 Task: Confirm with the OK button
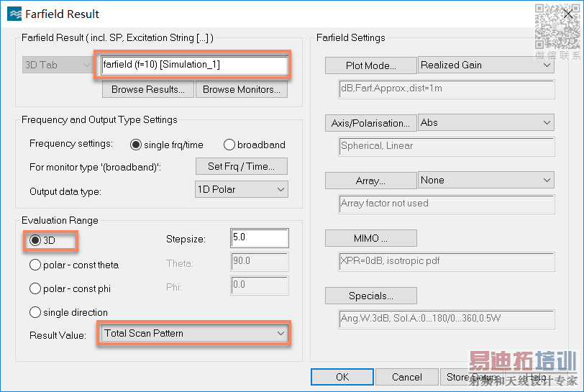[x=342, y=377]
